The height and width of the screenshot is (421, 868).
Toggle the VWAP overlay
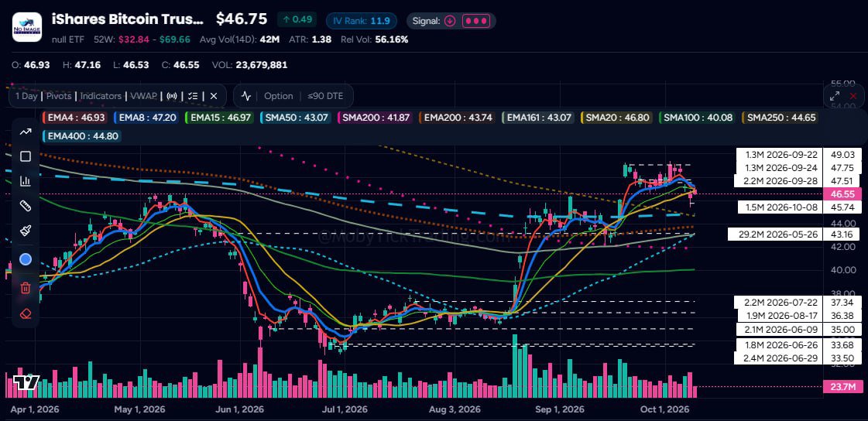(x=143, y=96)
